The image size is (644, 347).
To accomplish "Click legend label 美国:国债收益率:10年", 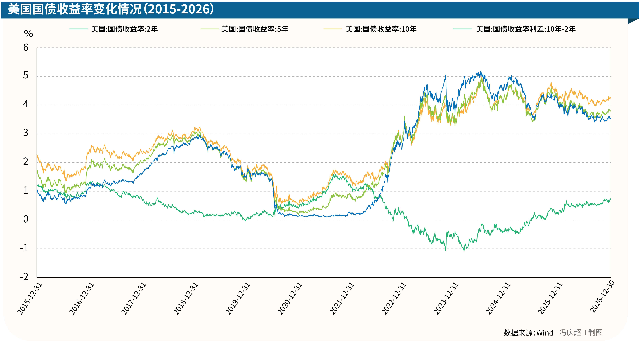I will (x=381, y=29).
